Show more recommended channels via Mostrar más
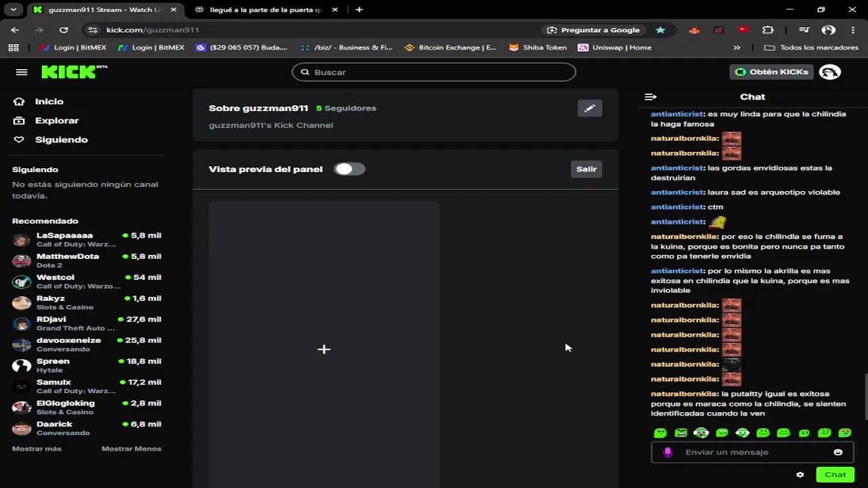 click(37, 449)
